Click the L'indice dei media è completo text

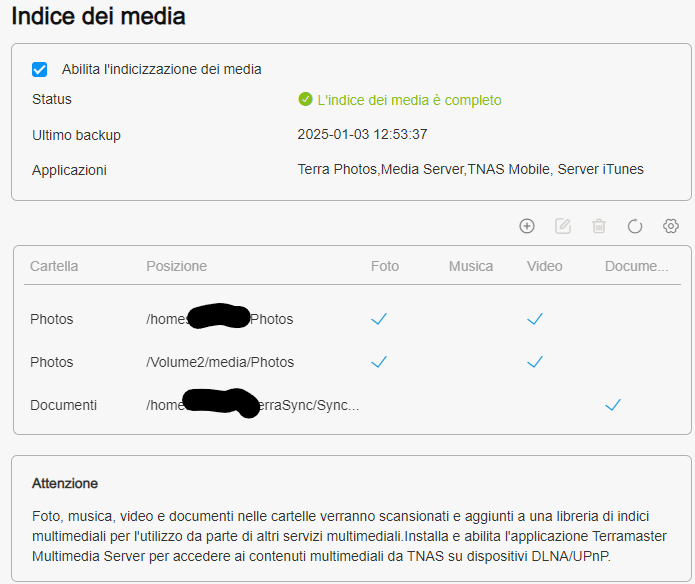coord(409,100)
